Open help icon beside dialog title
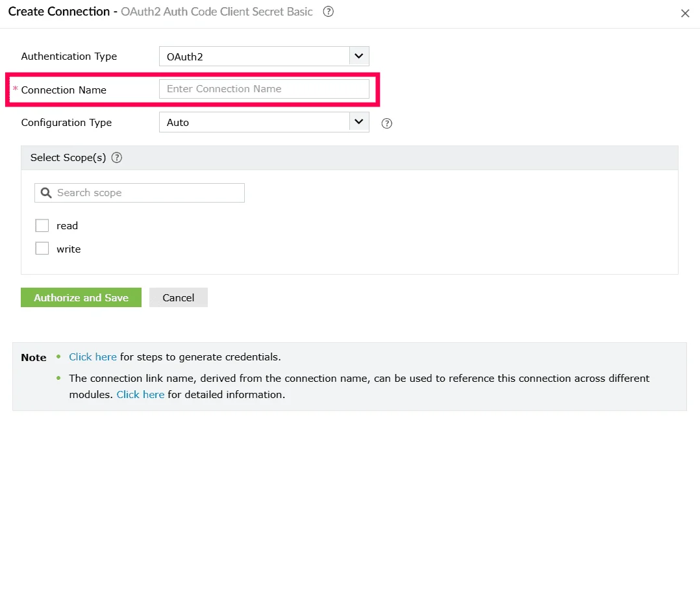The height and width of the screenshot is (613, 700). click(328, 12)
